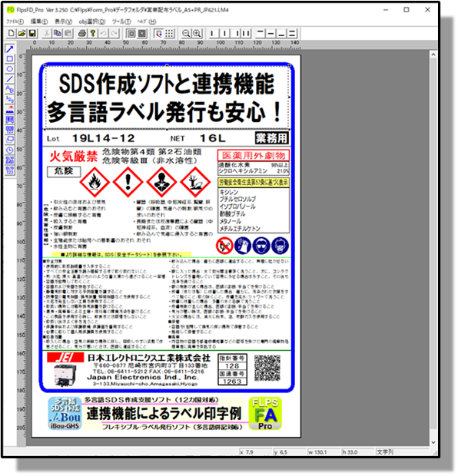Screen dimensions: 458x476
Task: Select the AB text tool
Action: [10, 89]
